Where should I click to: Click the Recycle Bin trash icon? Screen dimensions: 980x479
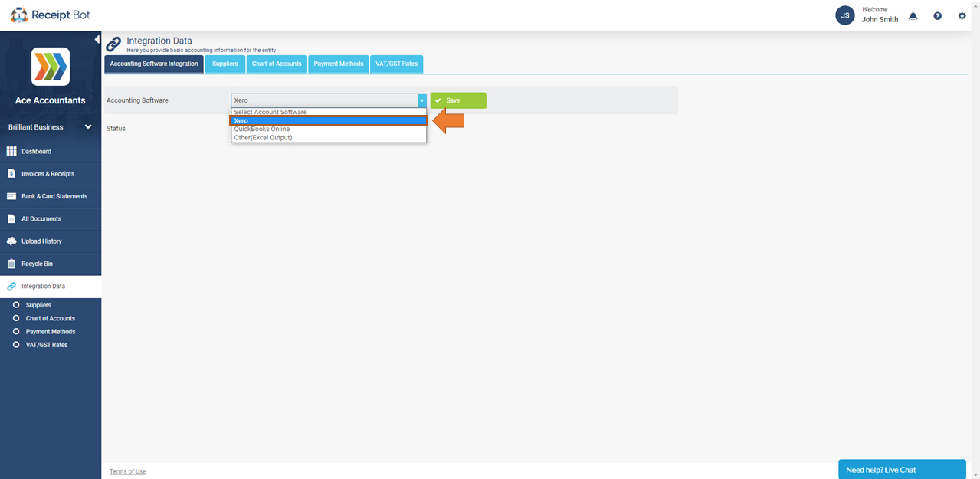[11, 264]
